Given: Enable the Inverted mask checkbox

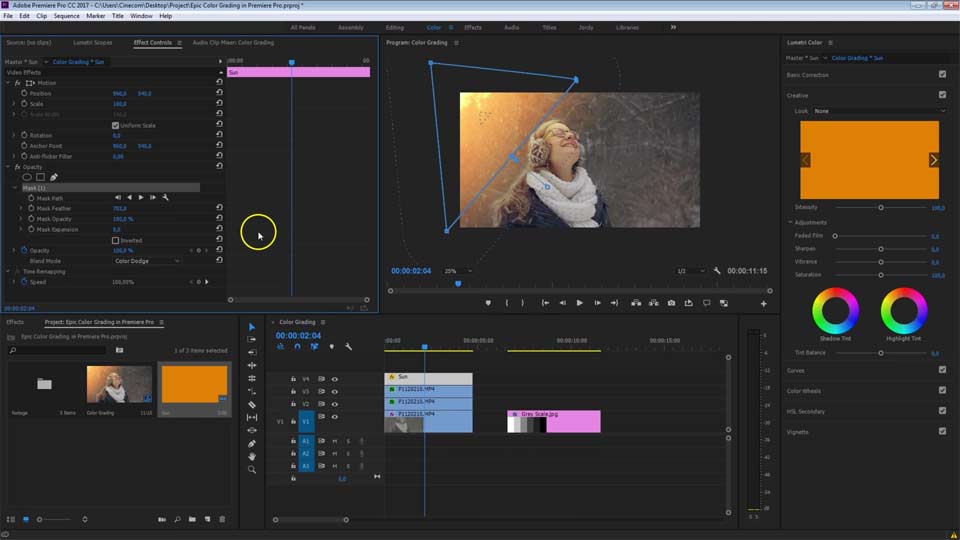Looking at the screenshot, I should point(115,240).
